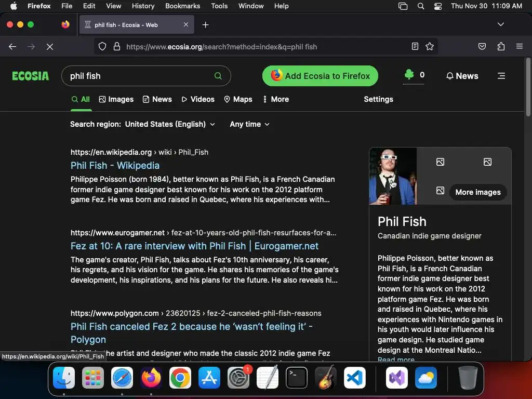Open the tracking protection shield icon
Screen dimensions: 532x399
click(x=102, y=46)
